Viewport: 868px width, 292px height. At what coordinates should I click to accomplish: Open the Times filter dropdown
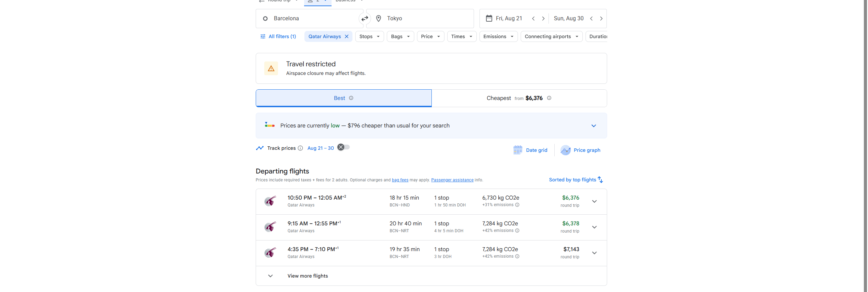tap(462, 36)
